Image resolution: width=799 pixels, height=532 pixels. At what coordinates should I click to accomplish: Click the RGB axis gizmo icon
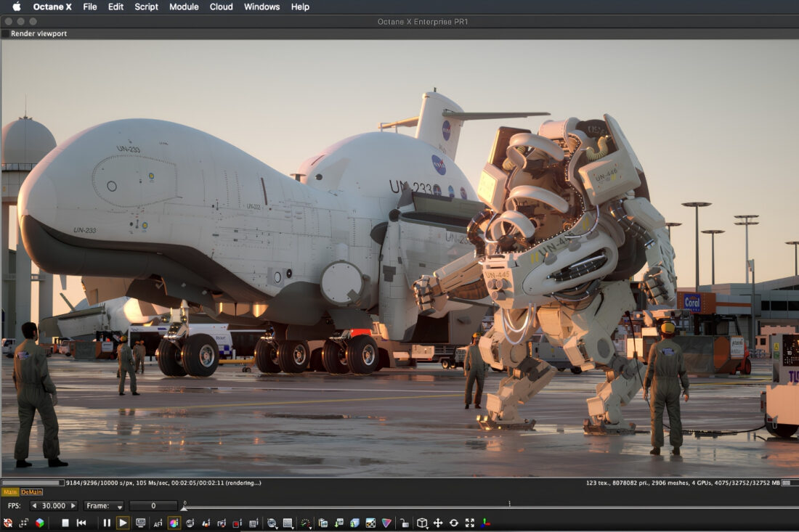point(486,523)
